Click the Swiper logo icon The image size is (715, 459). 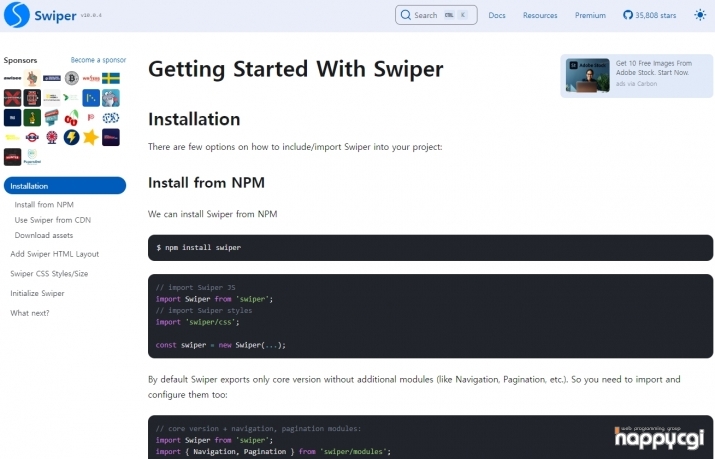click(x=16, y=15)
